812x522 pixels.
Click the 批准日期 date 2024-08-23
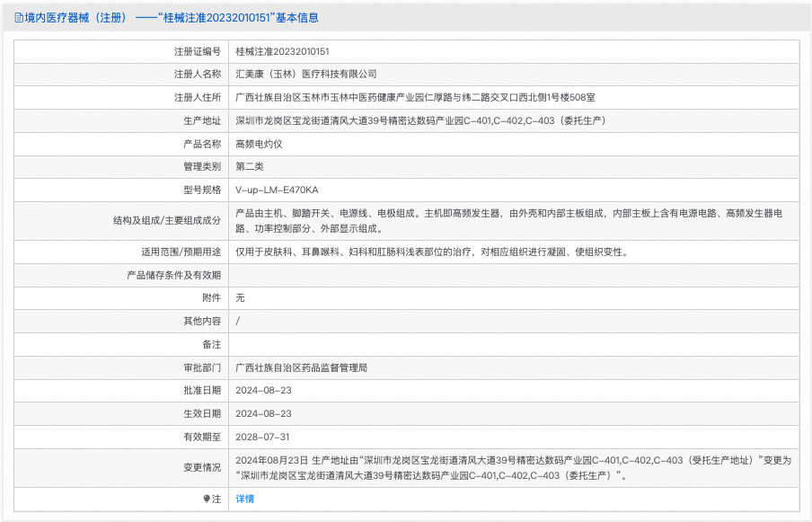pos(265,391)
